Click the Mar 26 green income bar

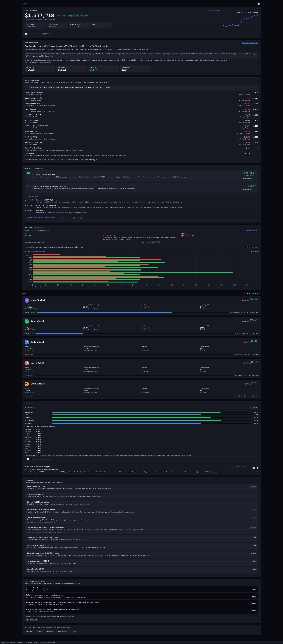point(133,272)
